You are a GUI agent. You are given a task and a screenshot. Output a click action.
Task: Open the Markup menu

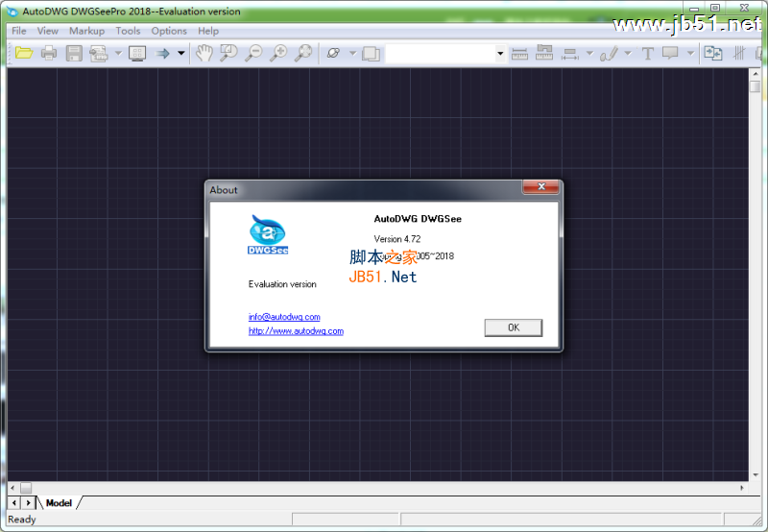coord(86,31)
